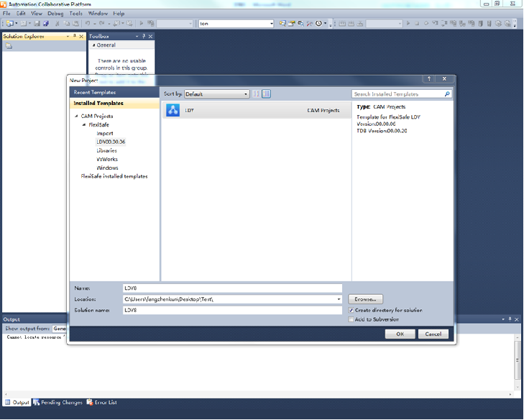Click the search magnifier in template search

447,94
